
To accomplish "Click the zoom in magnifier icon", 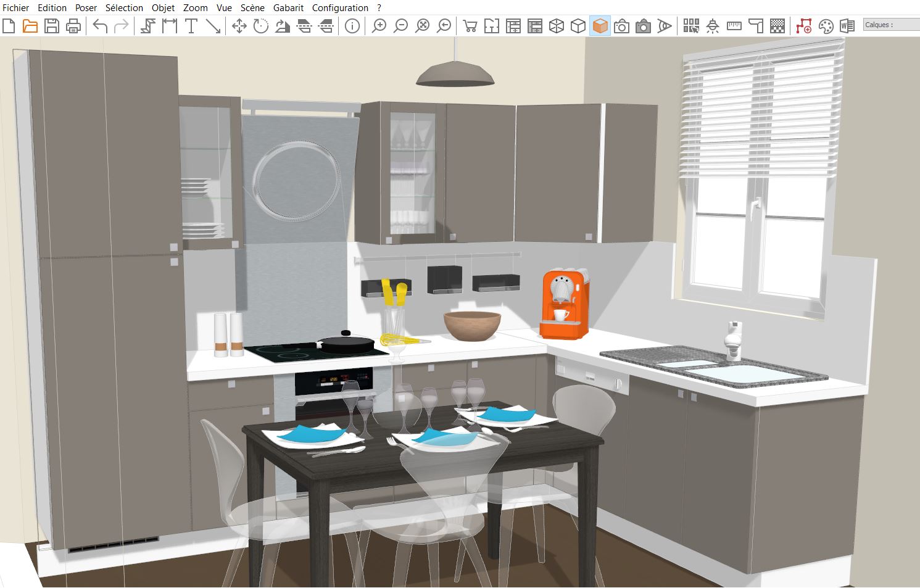I will pos(379,26).
